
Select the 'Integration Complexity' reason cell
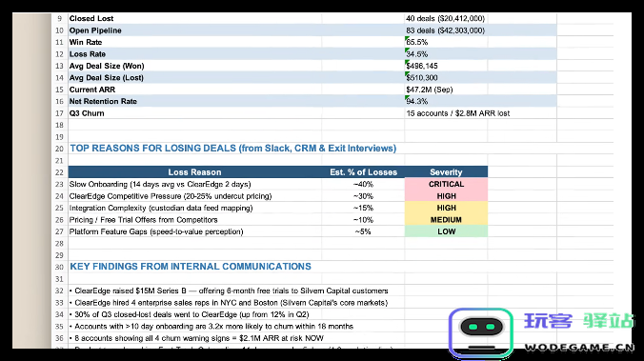[194, 208]
